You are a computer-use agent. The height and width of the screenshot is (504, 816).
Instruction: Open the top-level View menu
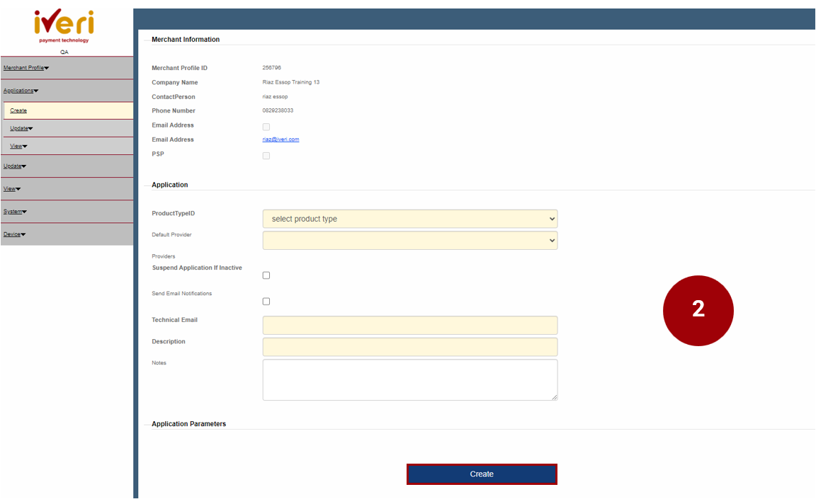[11, 189]
